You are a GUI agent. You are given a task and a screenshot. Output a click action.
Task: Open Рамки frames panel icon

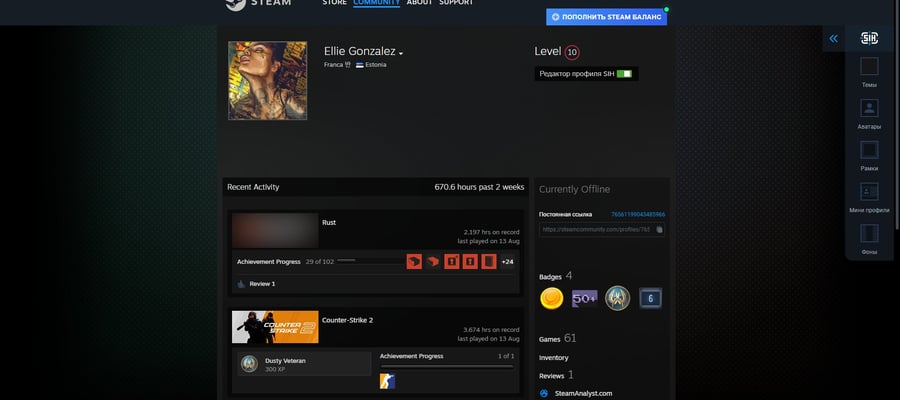point(869,150)
